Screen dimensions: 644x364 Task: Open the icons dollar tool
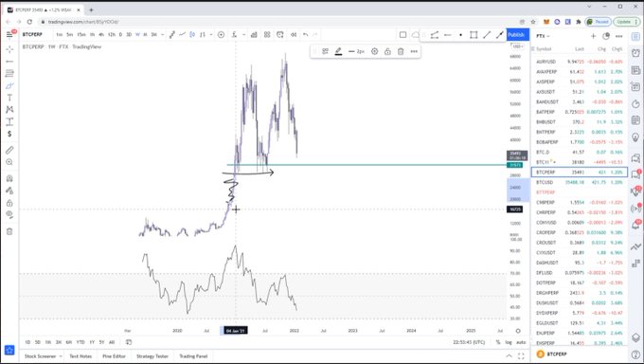coord(9,134)
